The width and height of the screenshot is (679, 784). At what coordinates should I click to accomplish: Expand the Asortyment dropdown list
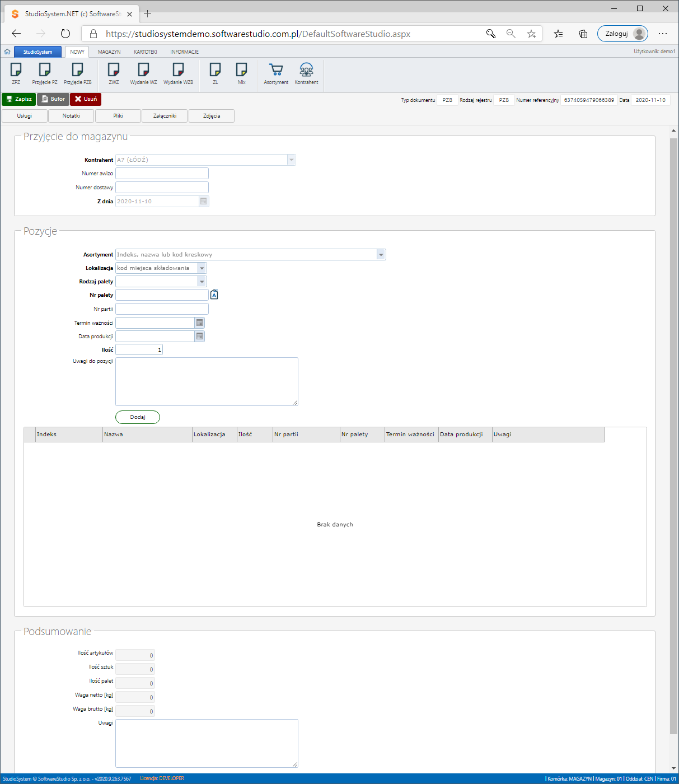click(381, 255)
